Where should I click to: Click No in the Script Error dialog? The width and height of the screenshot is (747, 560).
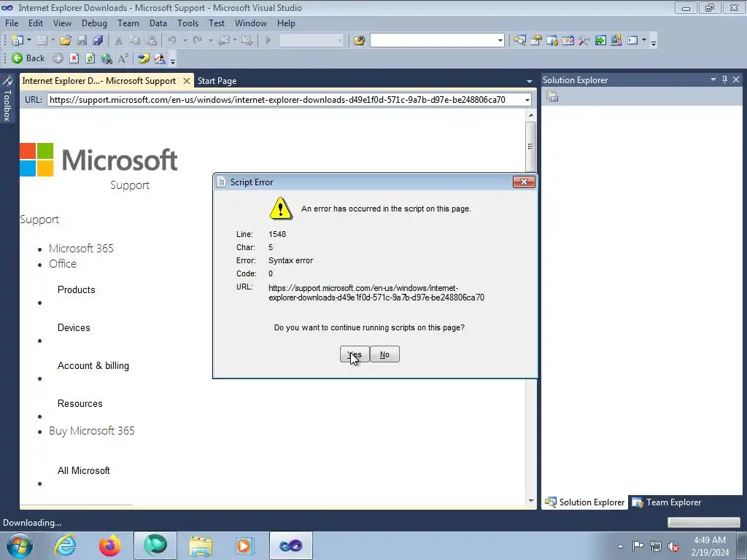[x=384, y=354]
